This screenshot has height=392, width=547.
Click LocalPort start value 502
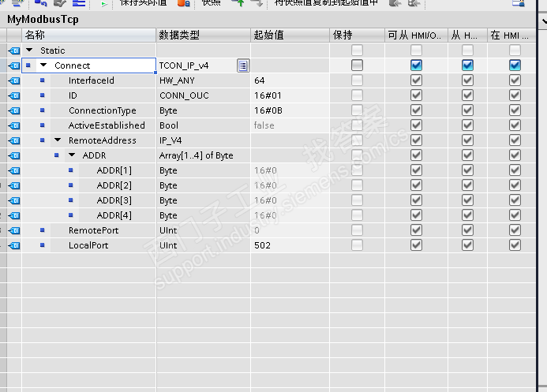pos(262,245)
